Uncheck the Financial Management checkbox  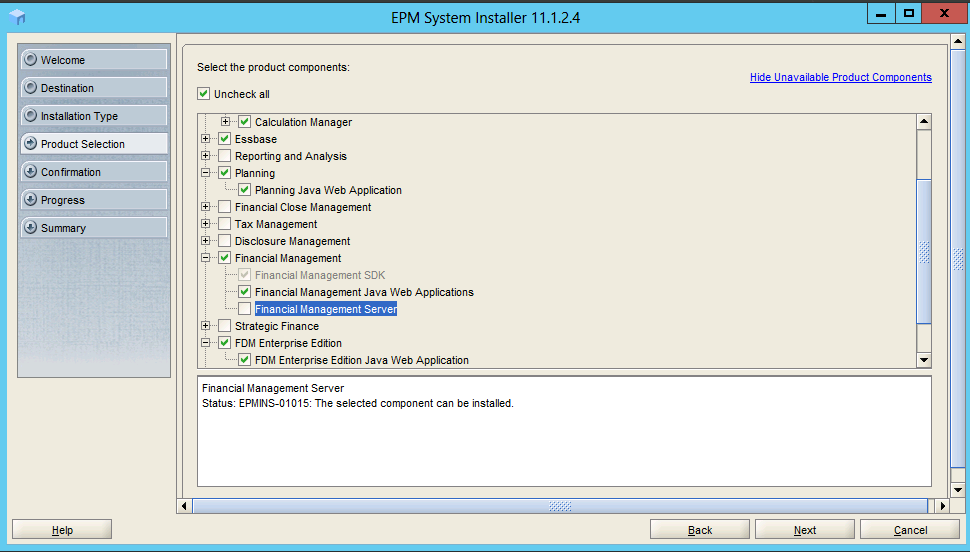pyautogui.click(x=225, y=258)
